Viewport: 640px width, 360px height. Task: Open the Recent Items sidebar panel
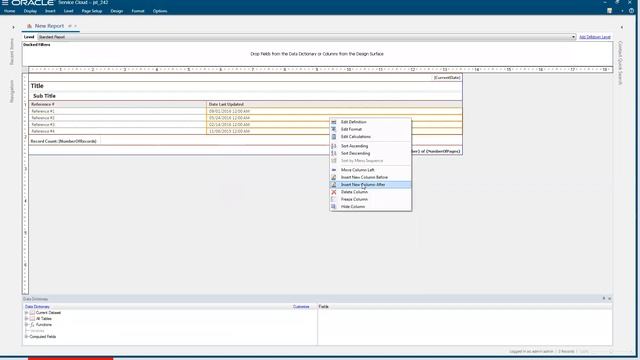[x=12, y=51]
